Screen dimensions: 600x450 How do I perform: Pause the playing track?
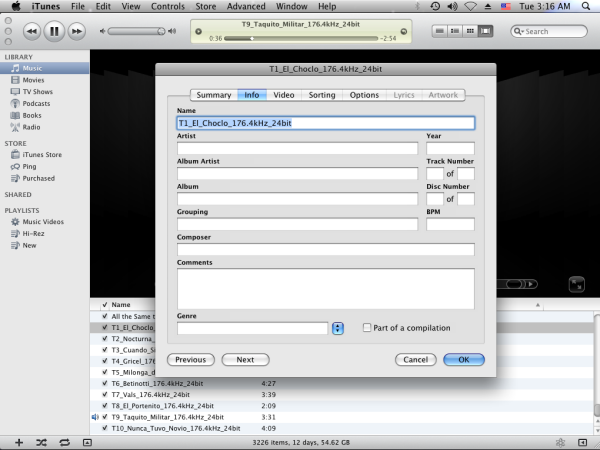[54, 31]
